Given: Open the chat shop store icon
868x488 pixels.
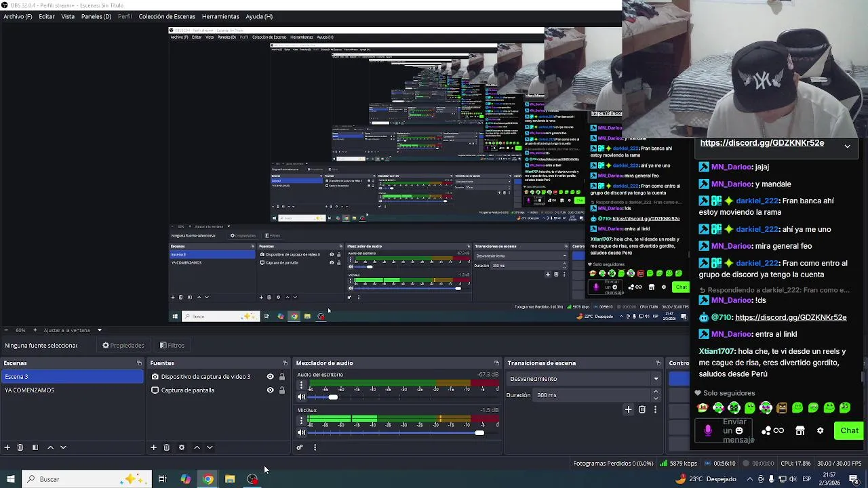Looking at the screenshot, I should (x=800, y=430).
